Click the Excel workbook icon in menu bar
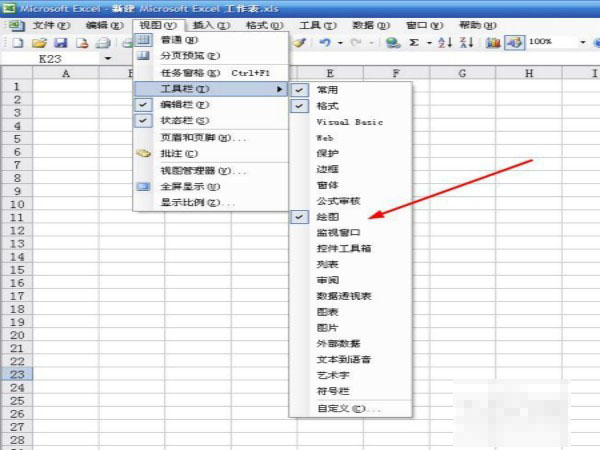The height and width of the screenshot is (450, 600). coord(16,26)
